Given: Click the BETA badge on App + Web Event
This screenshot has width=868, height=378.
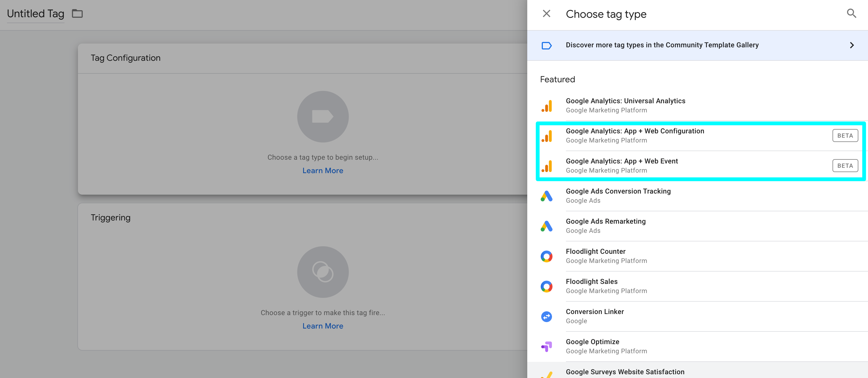Looking at the screenshot, I should point(845,166).
